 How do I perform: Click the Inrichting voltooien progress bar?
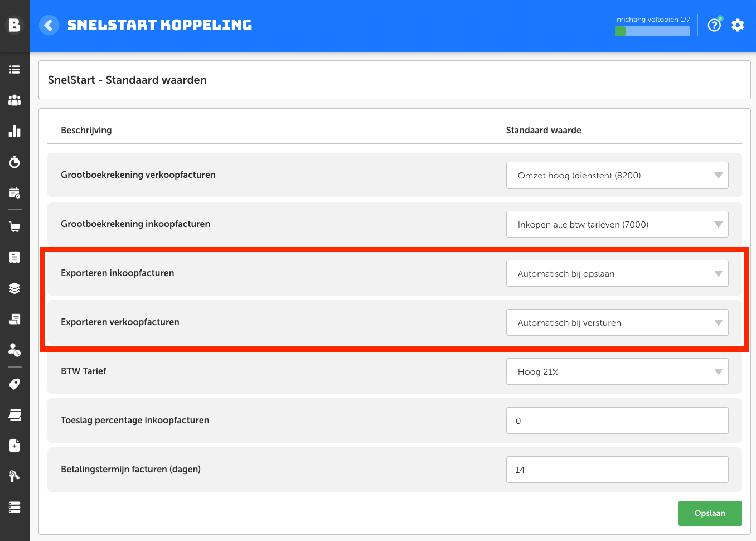[652, 32]
